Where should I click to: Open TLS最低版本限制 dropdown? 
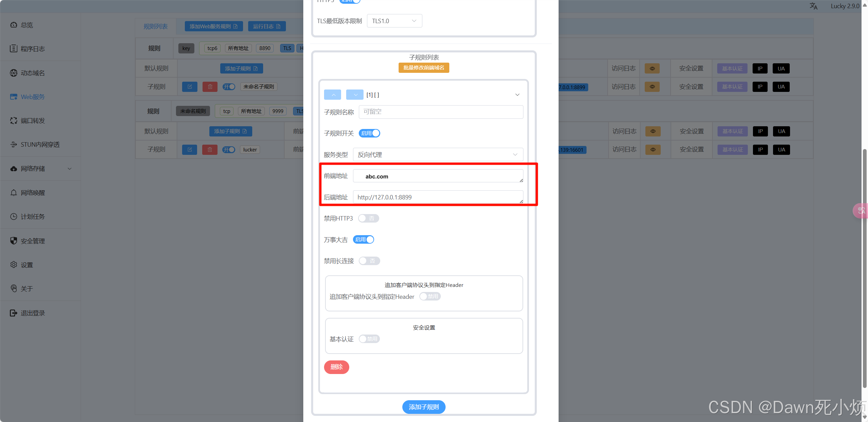tap(394, 21)
